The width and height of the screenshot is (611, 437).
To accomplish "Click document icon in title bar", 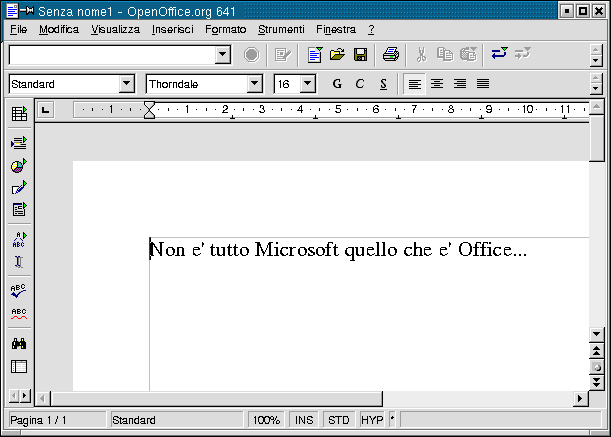I will [x=12, y=11].
